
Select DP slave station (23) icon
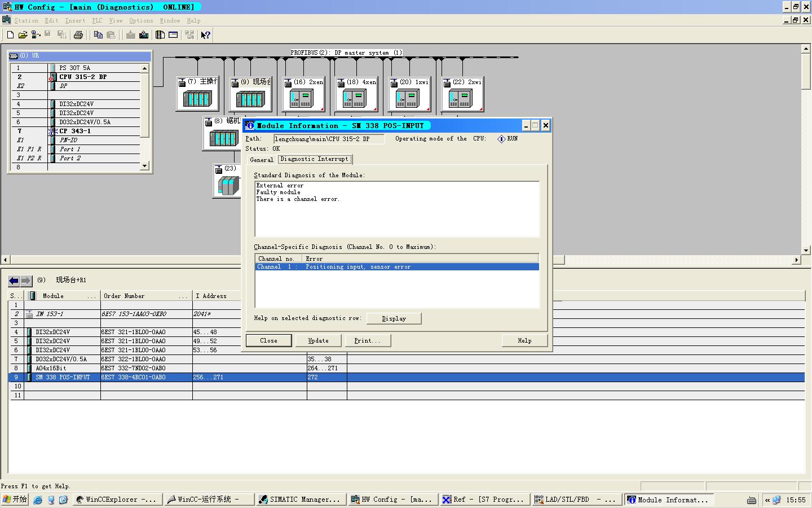pos(227,181)
